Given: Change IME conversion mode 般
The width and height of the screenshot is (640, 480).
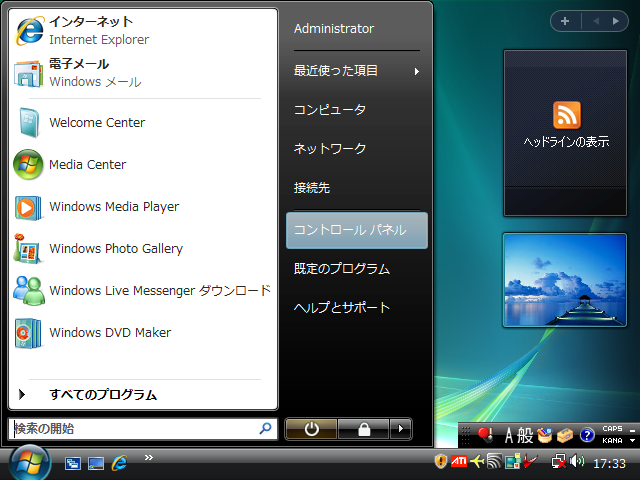Looking at the screenshot, I should coord(525,435).
